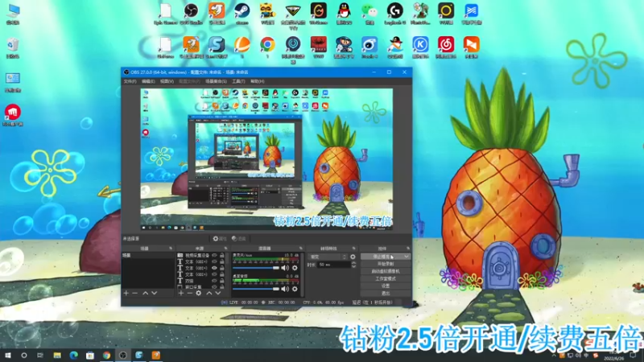Add a new scene with the plus icon
This screenshot has width=644, height=362.
point(126,293)
